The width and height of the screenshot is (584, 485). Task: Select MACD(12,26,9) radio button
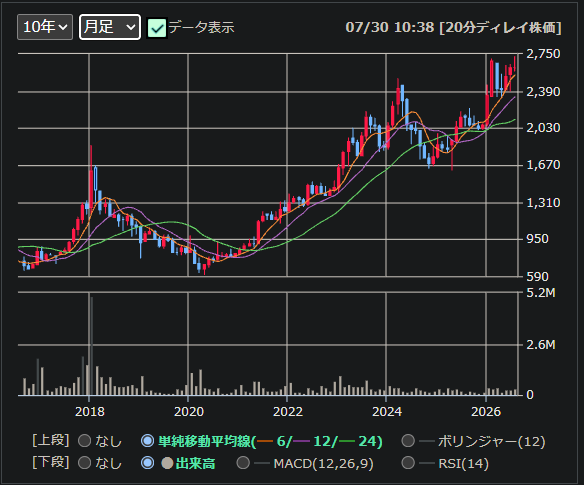coord(243,463)
